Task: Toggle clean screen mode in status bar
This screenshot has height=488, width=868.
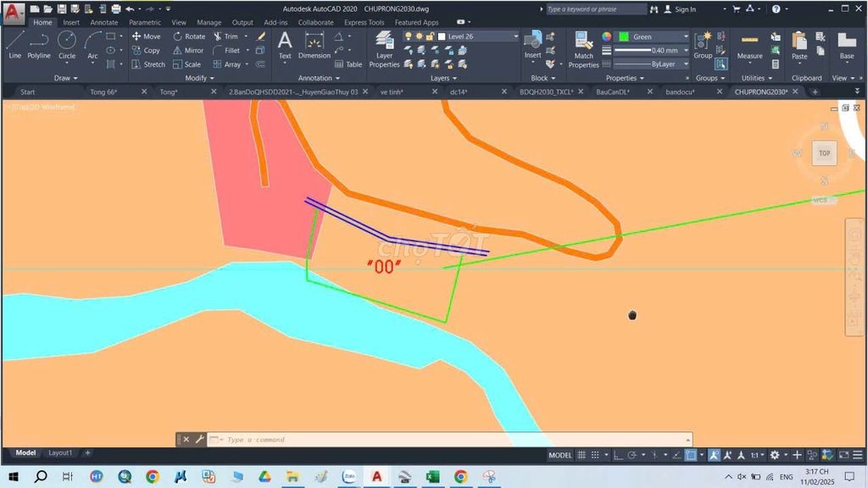Action: point(843,455)
